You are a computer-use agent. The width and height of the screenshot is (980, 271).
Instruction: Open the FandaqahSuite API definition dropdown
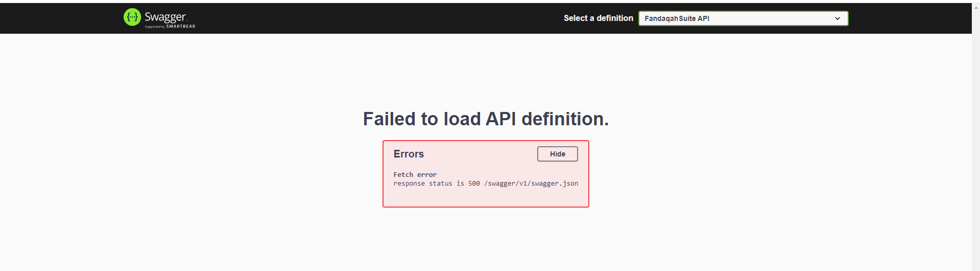[743, 18]
